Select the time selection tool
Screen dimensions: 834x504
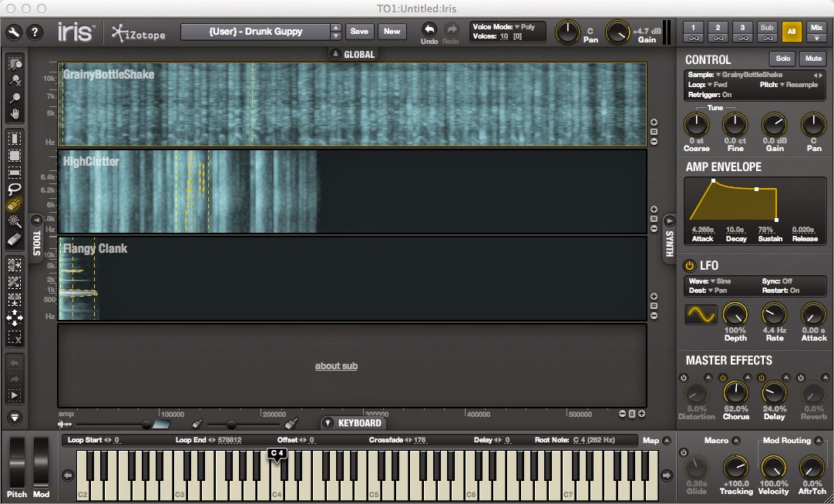[x=15, y=139]
